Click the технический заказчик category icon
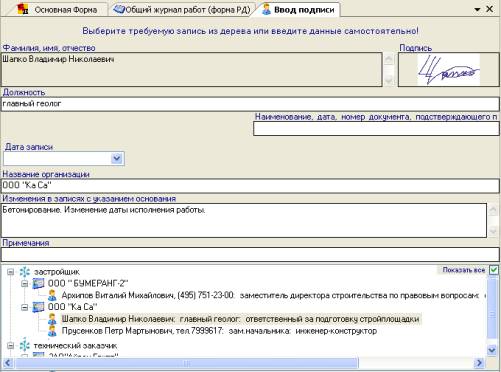Image resolution: width=501 pixels, height=372 pixels. click(24, 346)
